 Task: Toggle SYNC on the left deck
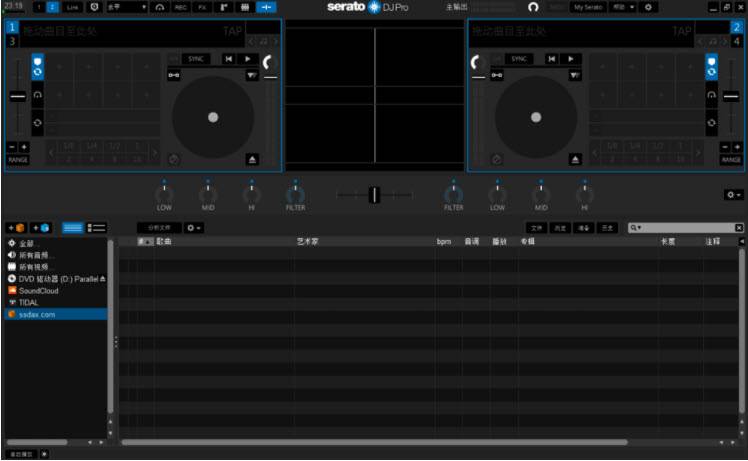[x=195, y=59]
